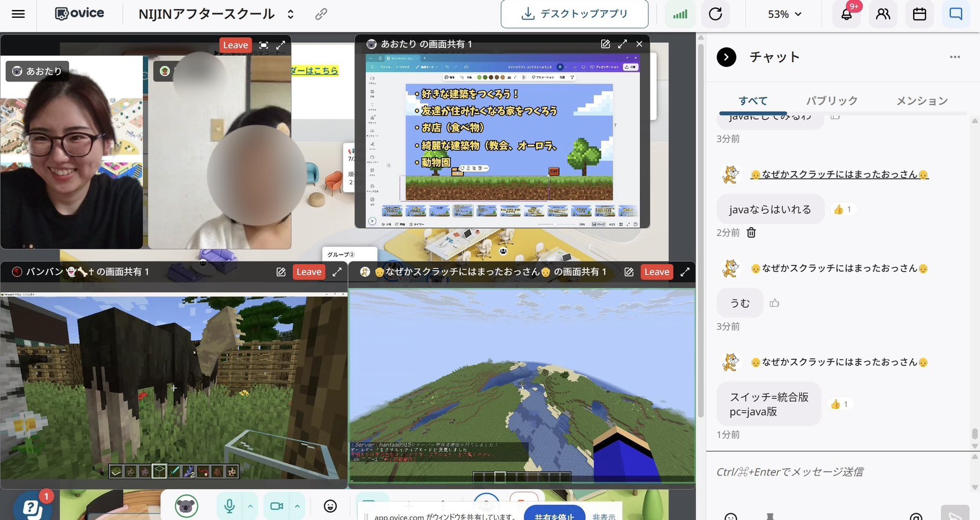Select the すべて chat tab
The height and width of the screenshot is (520, 980).
[753, 101]
